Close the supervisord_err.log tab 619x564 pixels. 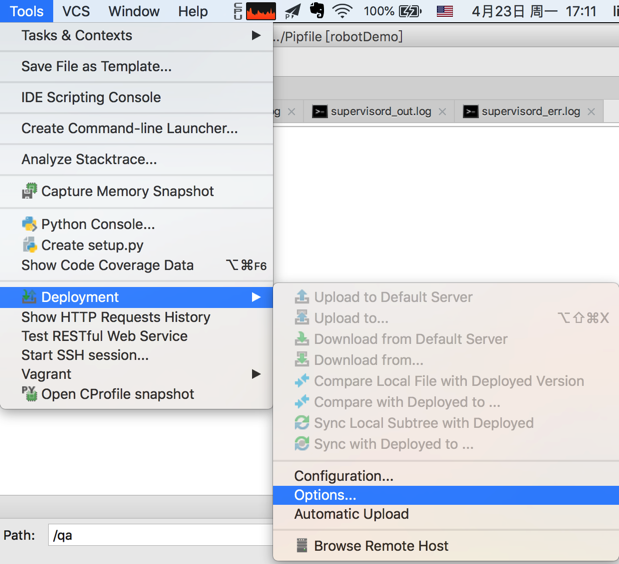tap(591, 112)
